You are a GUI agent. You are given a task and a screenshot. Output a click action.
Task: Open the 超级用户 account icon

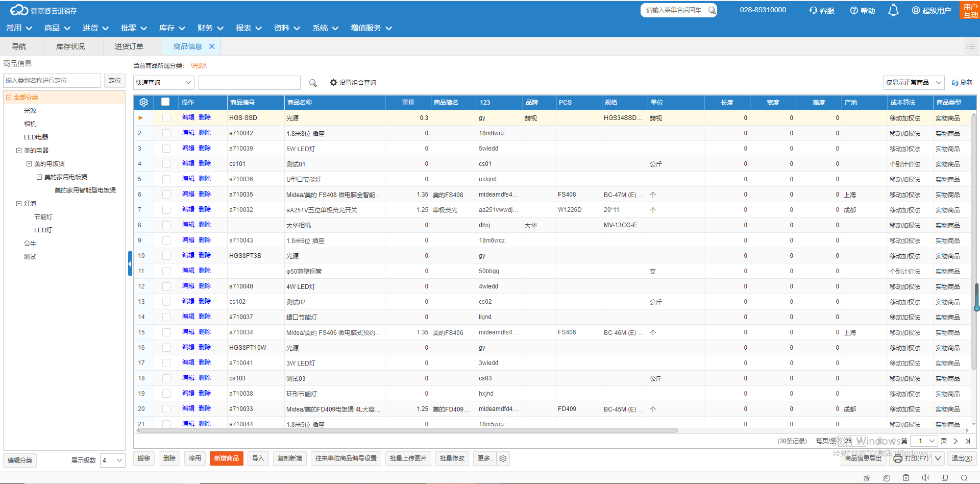(x=916, y=10)
